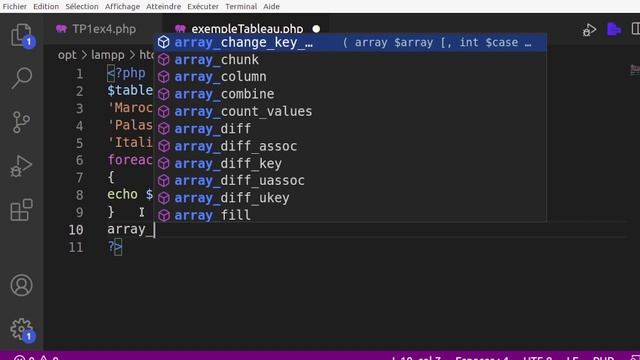Screen dimensions: 640x360
Task: Select the array_column suggestion
Action: (350, 77)
